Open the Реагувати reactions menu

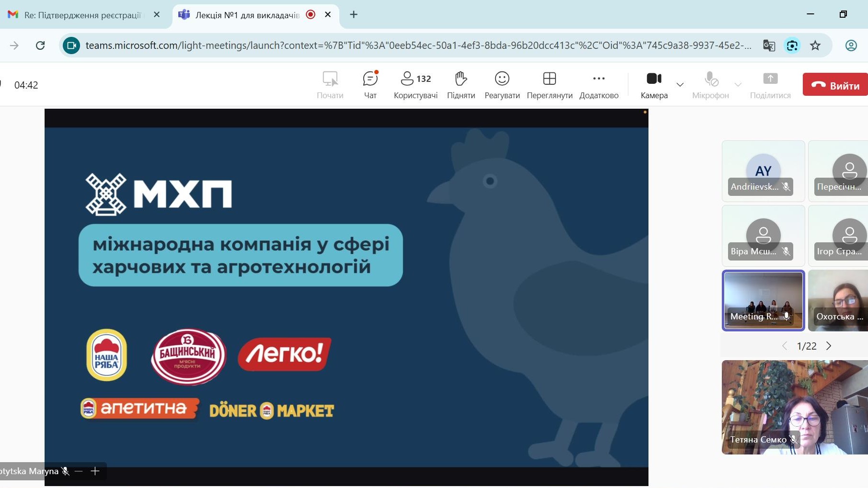pyautogui.click(x=502, y=85)
